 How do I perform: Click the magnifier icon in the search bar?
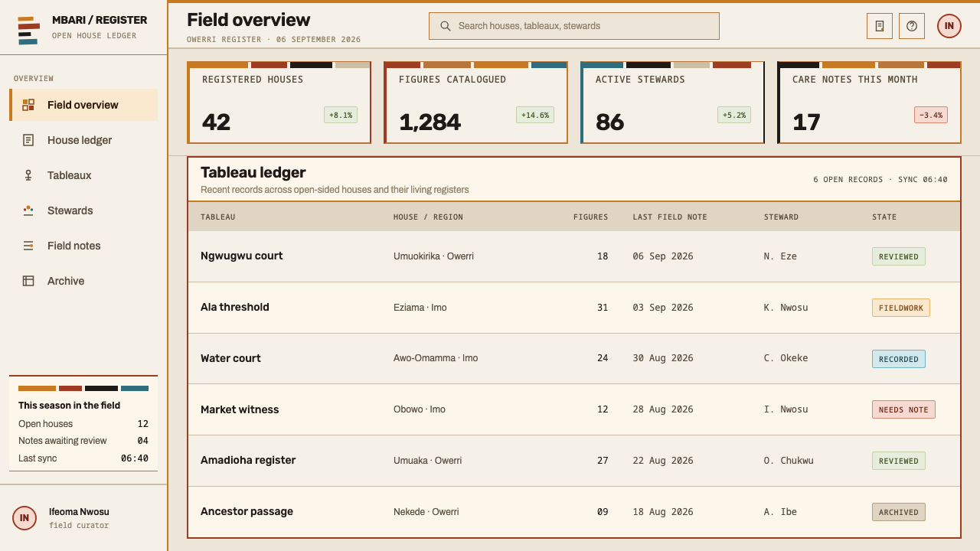(x=446, y=26)
